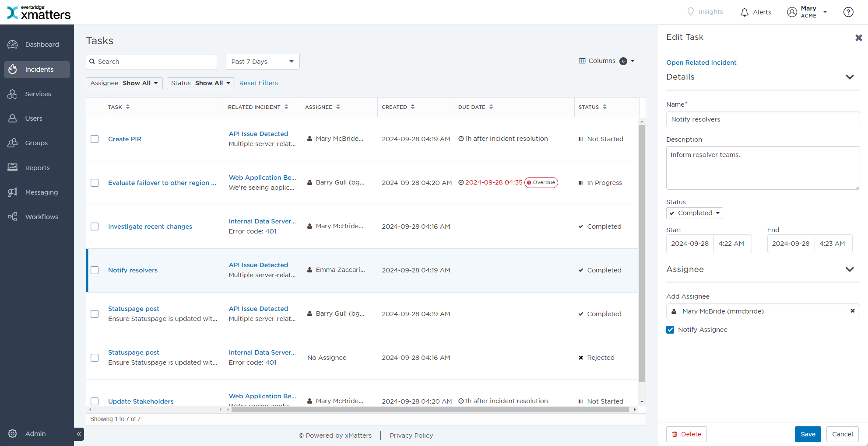Open the help question mark icon
This screenshot has height=446, width=868.
(848, 12)
